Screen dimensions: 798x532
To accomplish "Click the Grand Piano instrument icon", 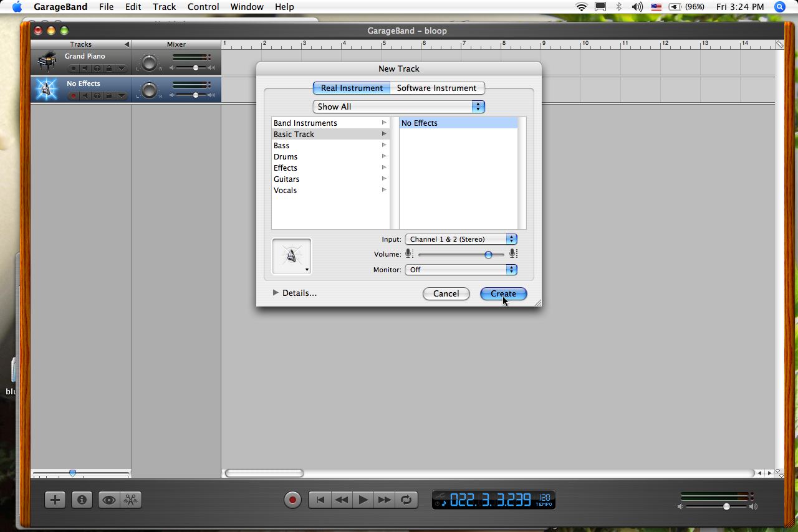I will click(x=47, y=61).
